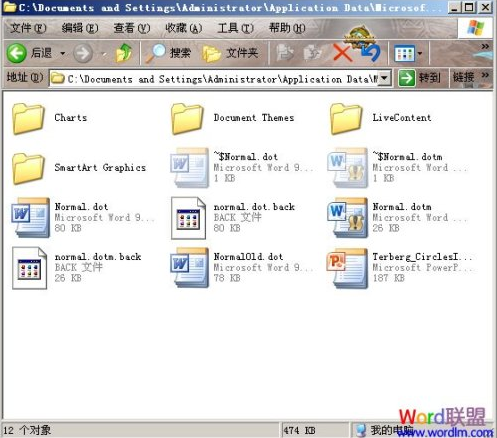497x438 pixels.
Task: Open the 帮助(H) menu
Action: (x=287, y=28)
